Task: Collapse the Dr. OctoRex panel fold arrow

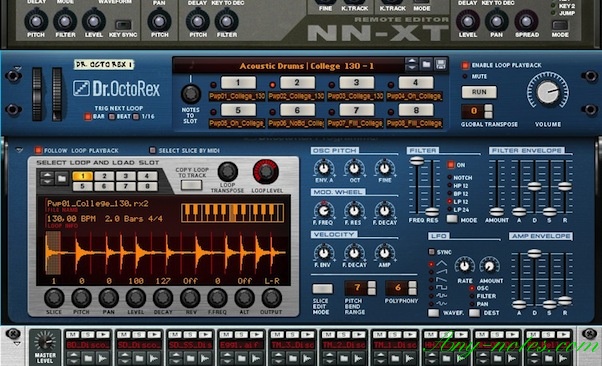Action: click(x=18, y=69)
